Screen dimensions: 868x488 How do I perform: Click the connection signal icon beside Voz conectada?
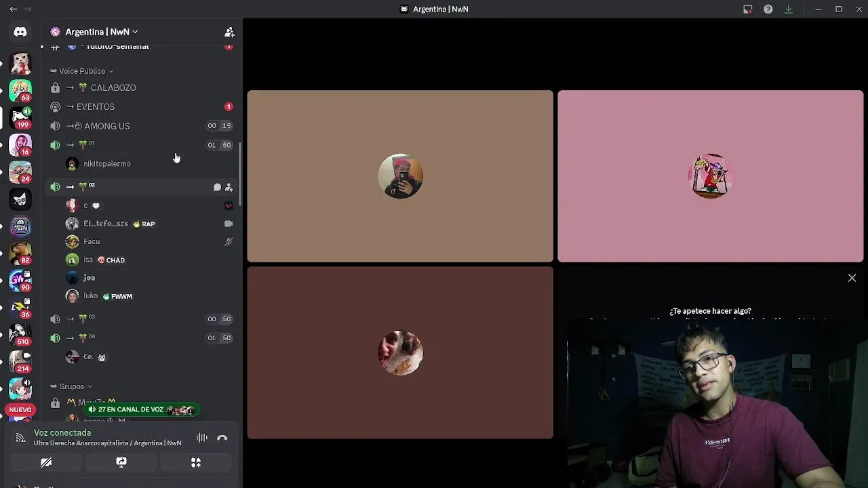pyautogui.click(x=20, y=438)
